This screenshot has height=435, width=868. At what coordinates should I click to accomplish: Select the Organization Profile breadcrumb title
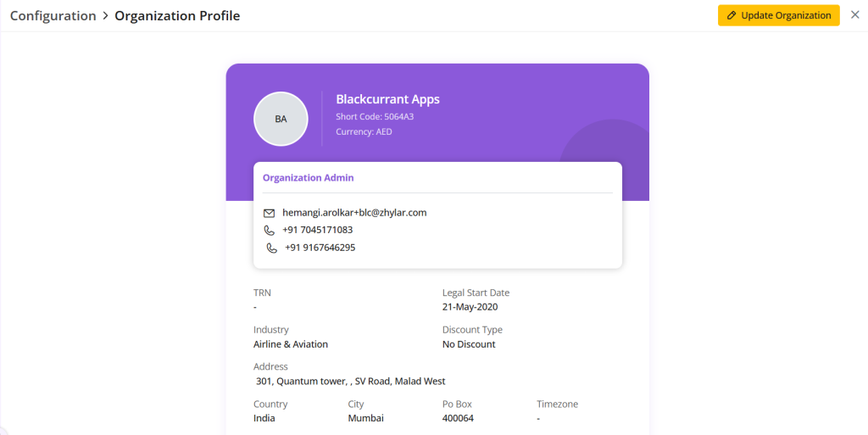coord(177,16)
